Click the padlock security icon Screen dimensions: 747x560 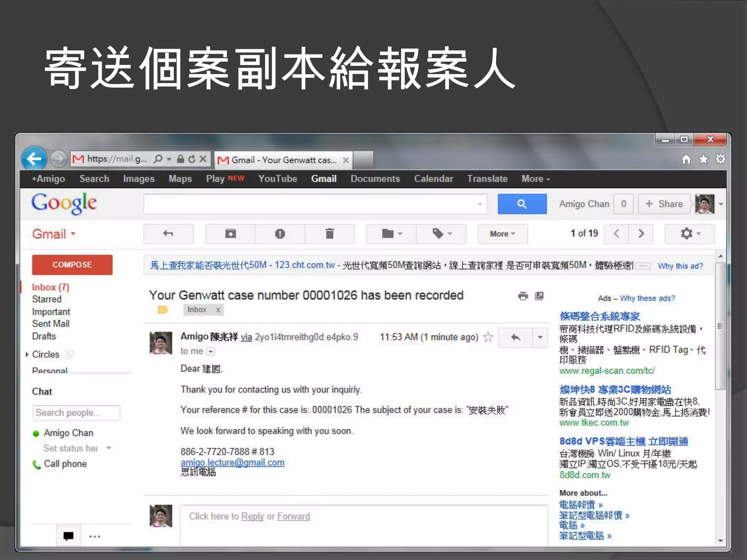[x=180, y=159]
